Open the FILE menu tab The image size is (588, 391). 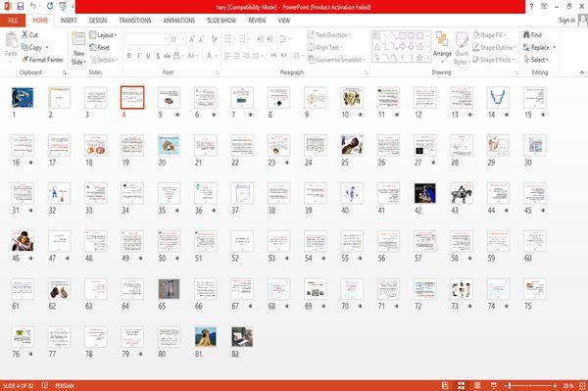(x=13, y=21)
